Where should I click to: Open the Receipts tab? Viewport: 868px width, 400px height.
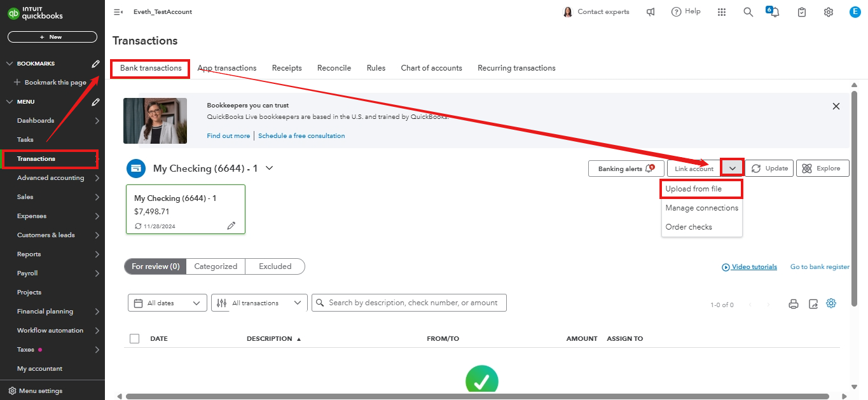(287, 68)
